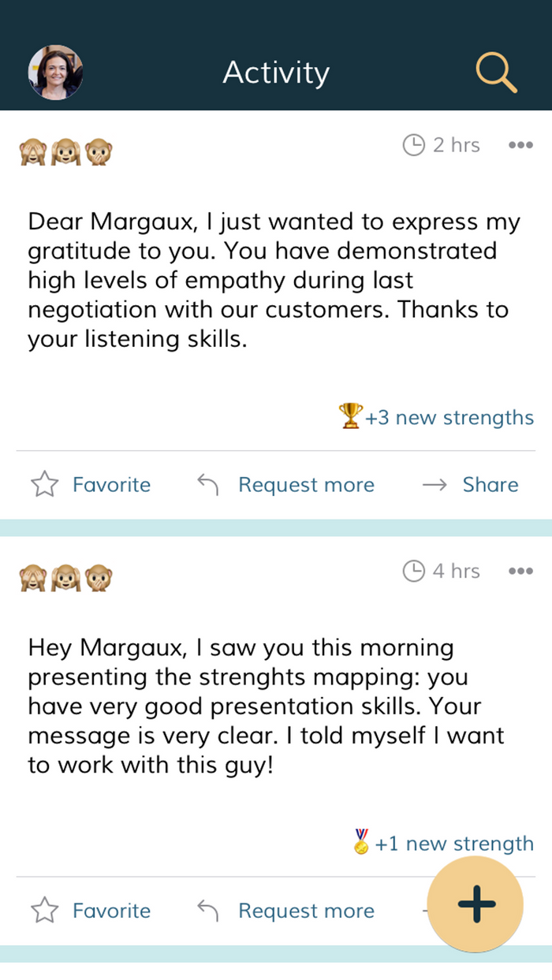Click the reply arrow icon on second post
The image size is (552, 980).
pyautogui.click(x=207, y=911)
